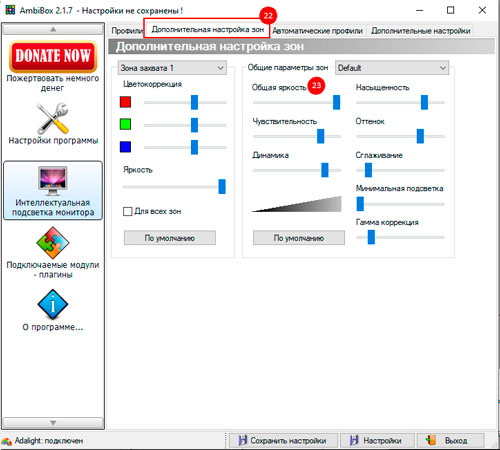Viewport: 500px width, 450px height.
Task: Open О программе info icon
Action: pyautogui.click(x=53, y=305)
